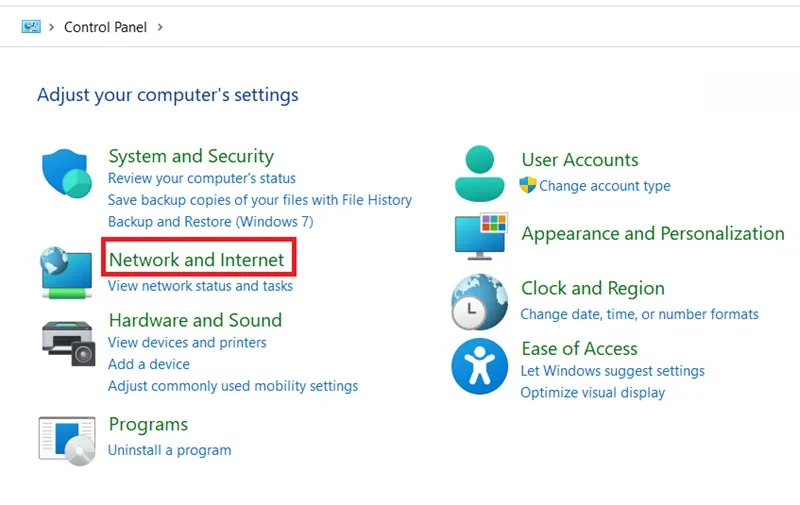
Task: Open View network status and tasks
Action: (201, 286)
